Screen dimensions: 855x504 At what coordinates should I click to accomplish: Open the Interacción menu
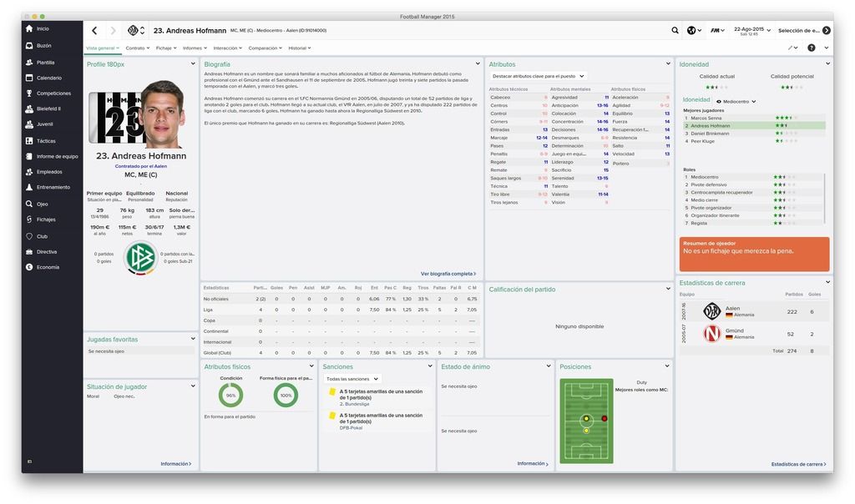[227, 48]
